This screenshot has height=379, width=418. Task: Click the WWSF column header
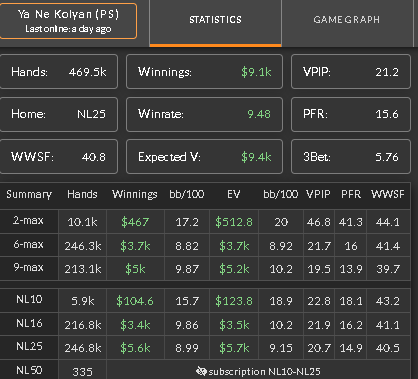388,194
